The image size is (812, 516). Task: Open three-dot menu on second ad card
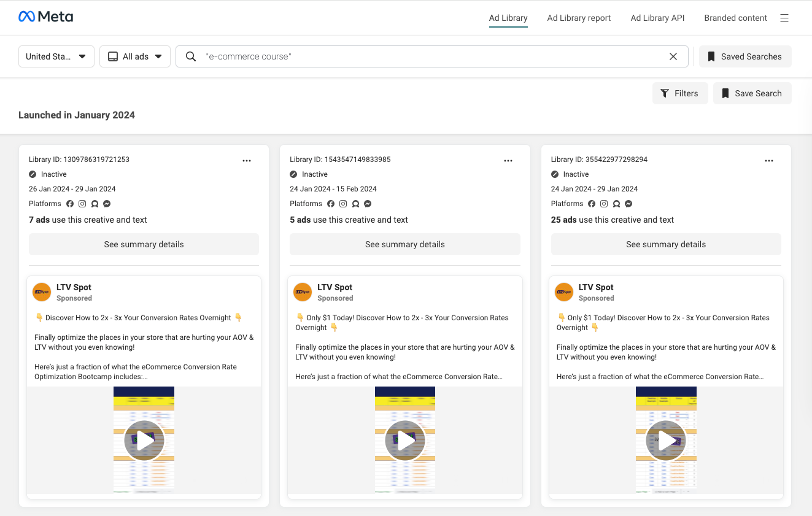click(x=508, y=161)
